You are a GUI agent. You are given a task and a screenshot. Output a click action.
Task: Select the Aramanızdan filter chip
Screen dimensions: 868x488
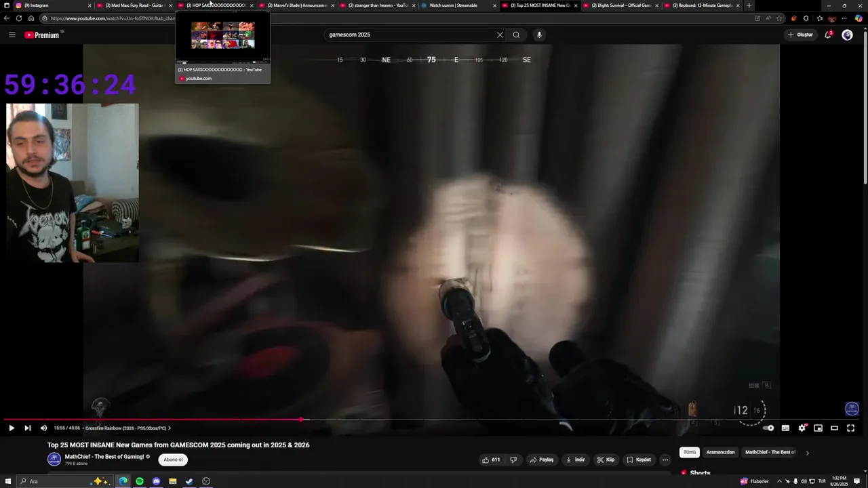click(x=720, y=452)
